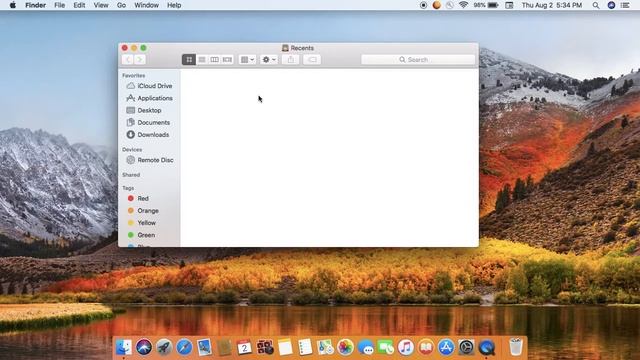This screenshot has height=360, width=640.
Task: Open Launchpad from the Dock
Action: 164,347
